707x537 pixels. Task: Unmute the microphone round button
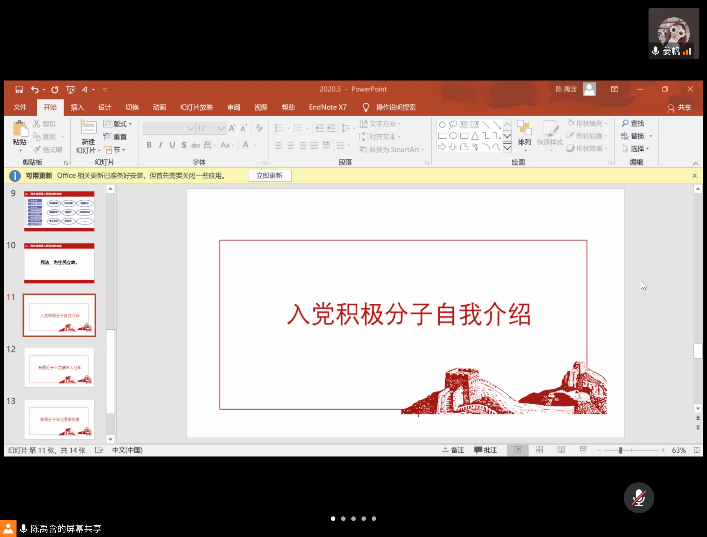tap(638, 497)
